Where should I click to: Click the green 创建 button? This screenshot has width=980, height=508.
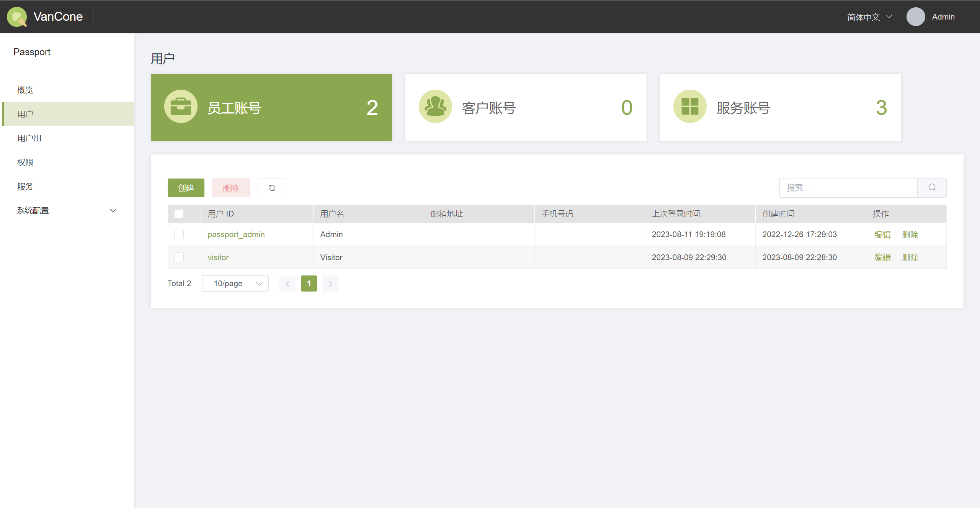(x=186, y=188)
